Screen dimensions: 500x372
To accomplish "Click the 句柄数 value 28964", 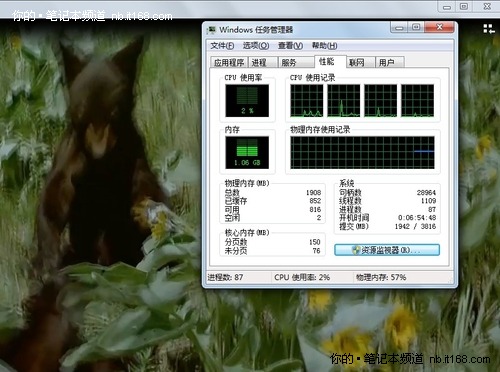I will [x=426, y=193].
